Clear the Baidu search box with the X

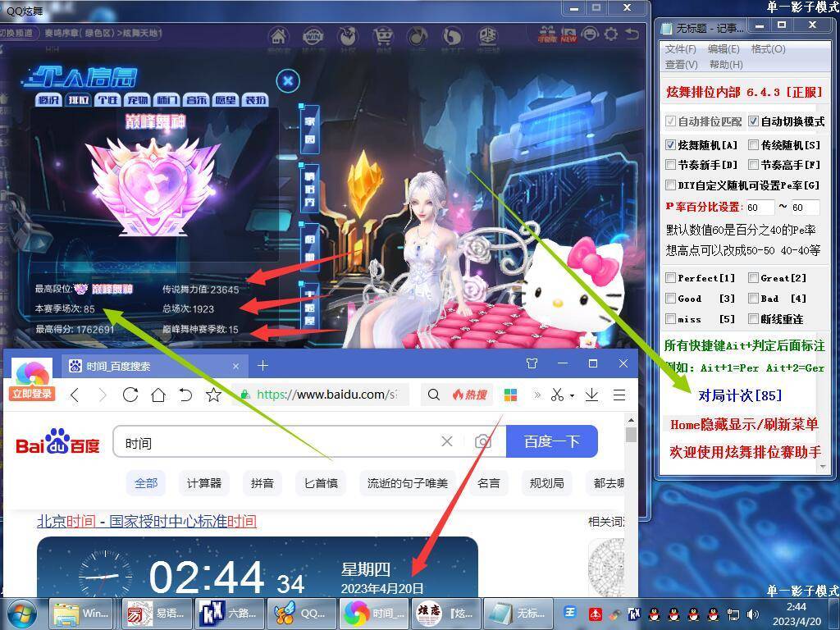coord(447,441)
